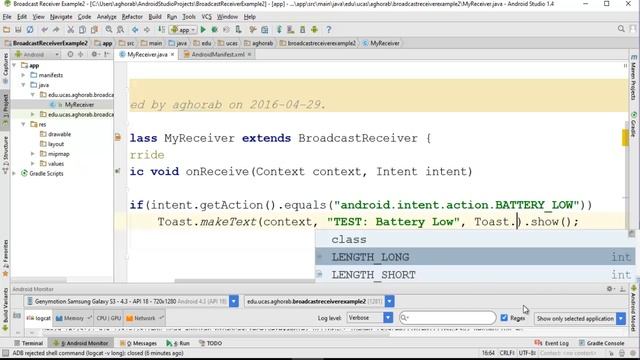Screen dimensions: 640x360
Task: Switch to the Network monitor tab
Action: click(x=144, y=318)
